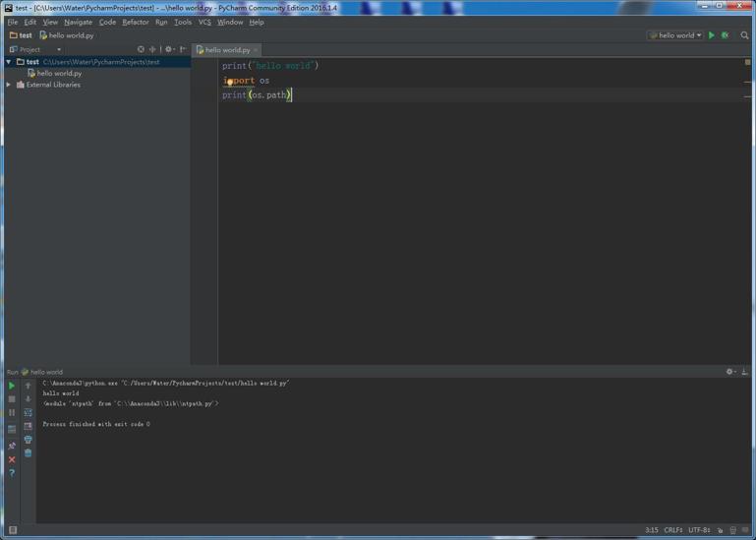The height and width of the screenshot is (540, 756).
Task: Toggle soft-wrap in Run console
Action: click(28, 412)
